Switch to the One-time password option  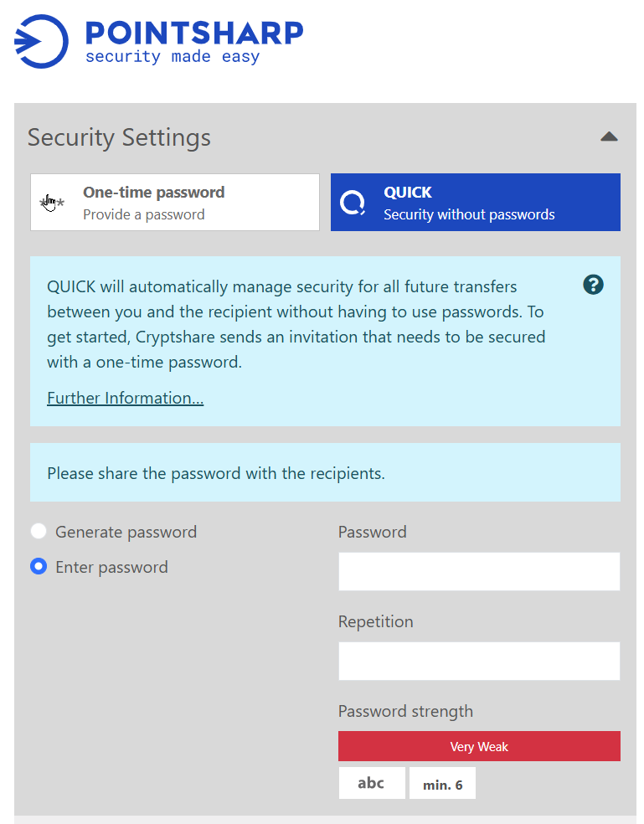(175, 203)
